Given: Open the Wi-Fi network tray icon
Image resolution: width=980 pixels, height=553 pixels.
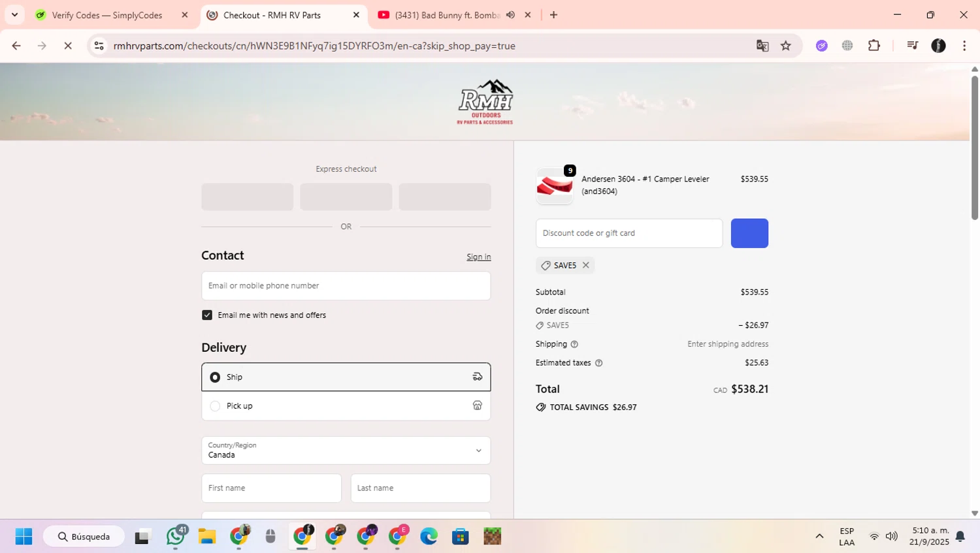Looking at the screenshot, I should click(874, 537).
